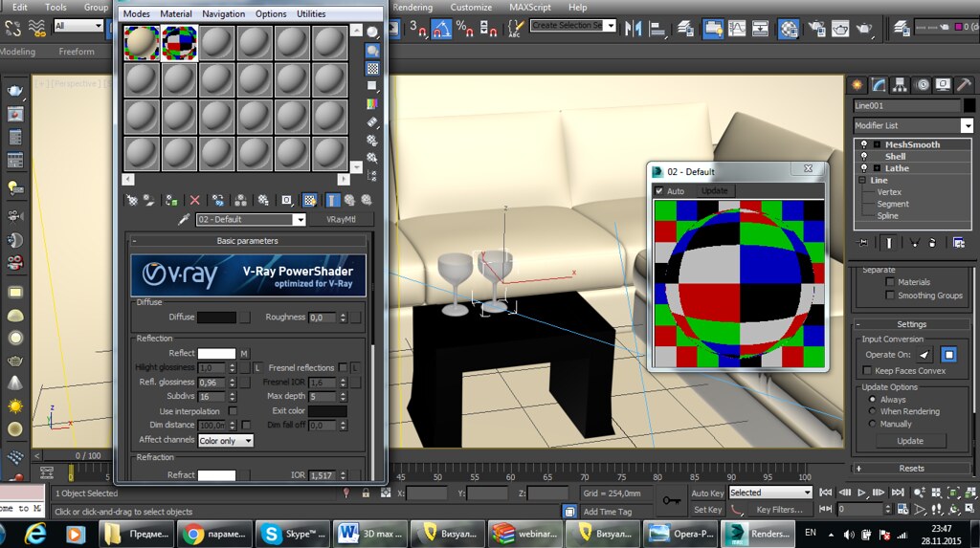Open the Modifier List dropdown
The height and width of the screenshot is (548, 980).
(967, 126)
